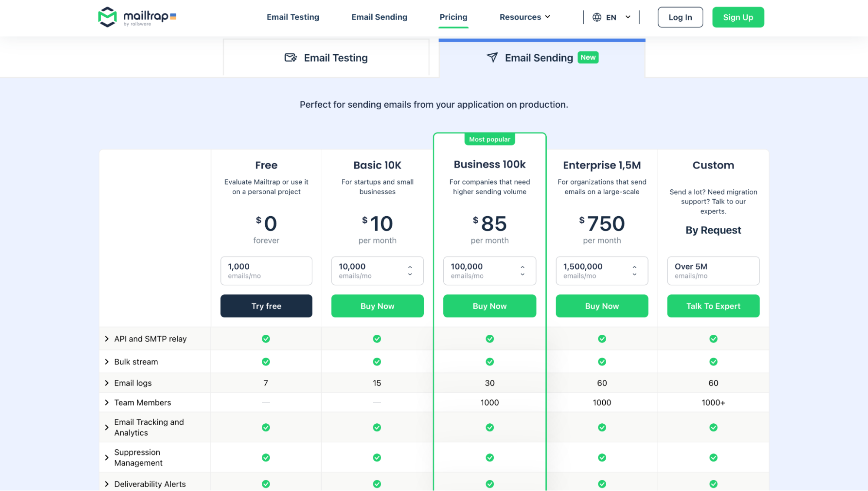Screen dimensions: 868x491
Task: Open the 100,000 emails/mo volume selector
Action: coord(489,271)
